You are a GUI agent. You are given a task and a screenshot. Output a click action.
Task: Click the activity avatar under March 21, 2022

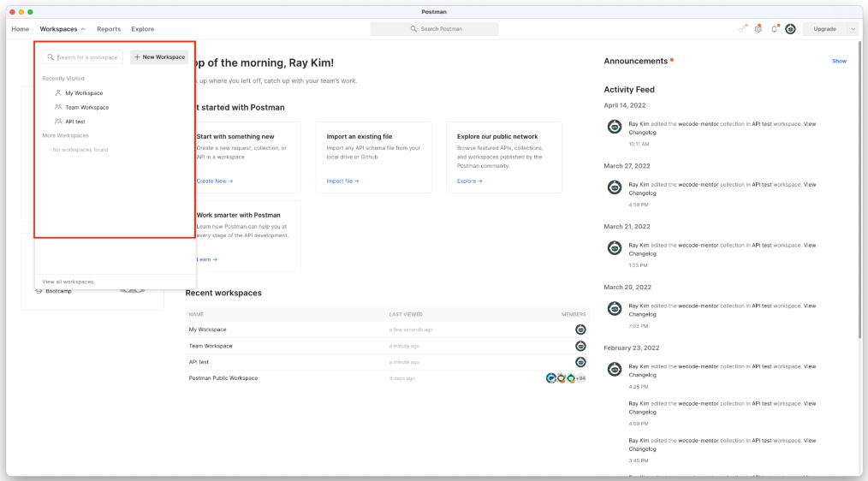pos(615,248)
